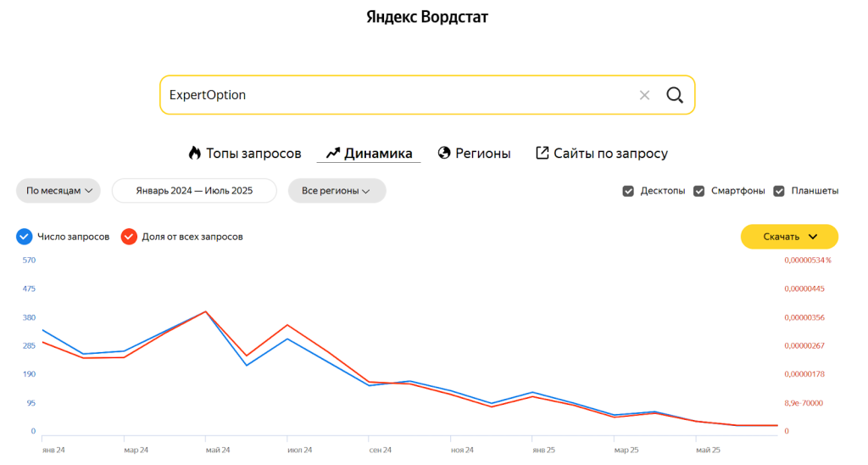Click the trend arrow Динамика icon
The width and height of the screenshot is (868, 465).
click(x=333, y=154)
